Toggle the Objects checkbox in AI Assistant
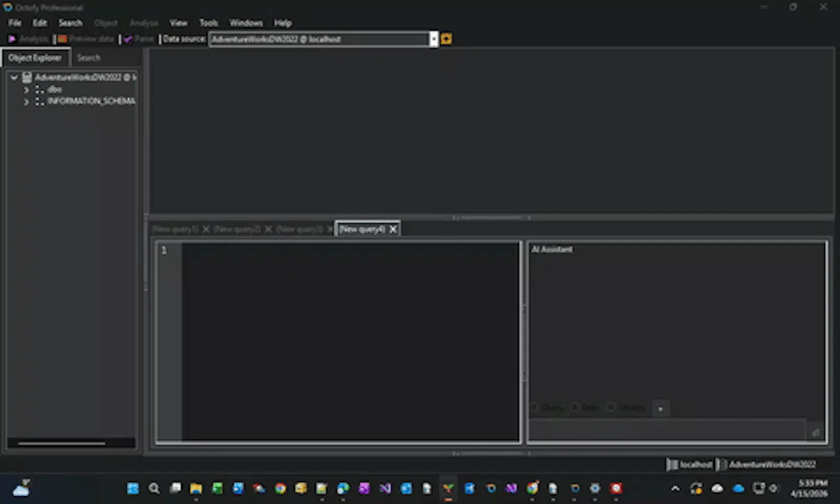The height and width of the screenshot is (504, 840). tap(611, 407)
